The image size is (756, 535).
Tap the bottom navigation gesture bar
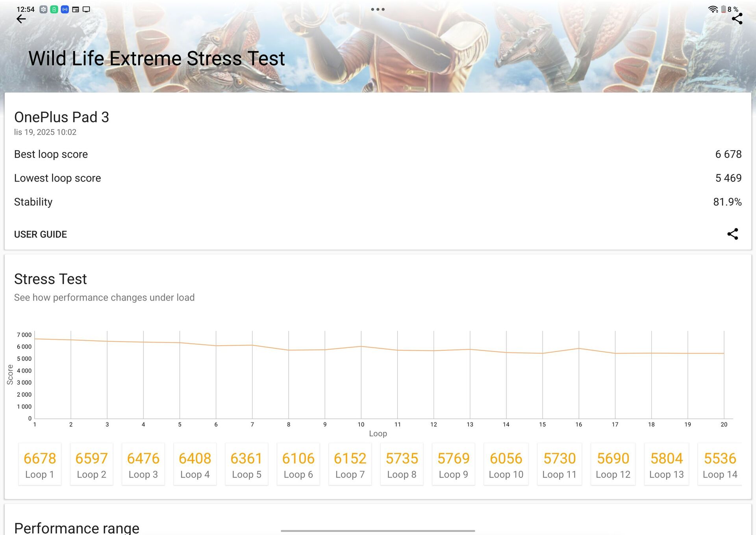[x=378, y=531]
